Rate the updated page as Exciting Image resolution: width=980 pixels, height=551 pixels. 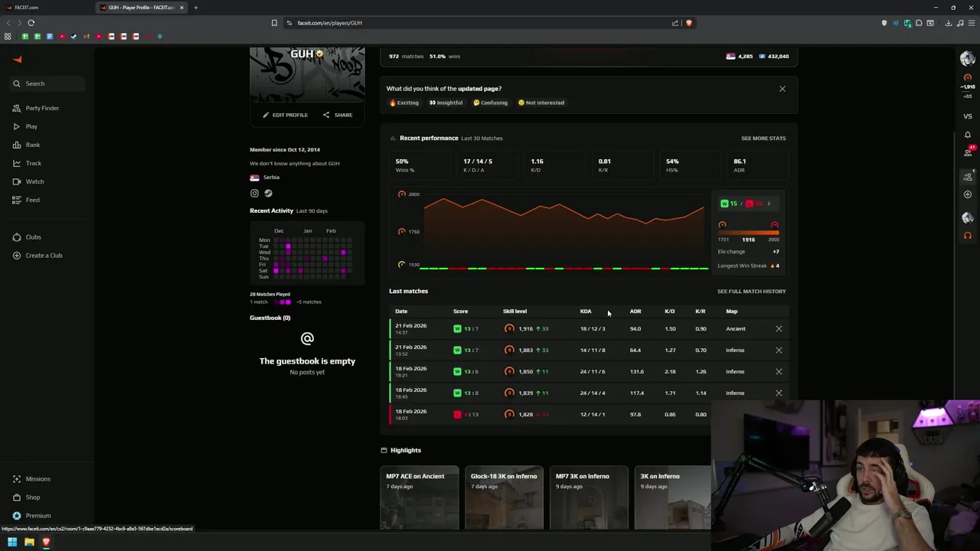click(404, 103)
